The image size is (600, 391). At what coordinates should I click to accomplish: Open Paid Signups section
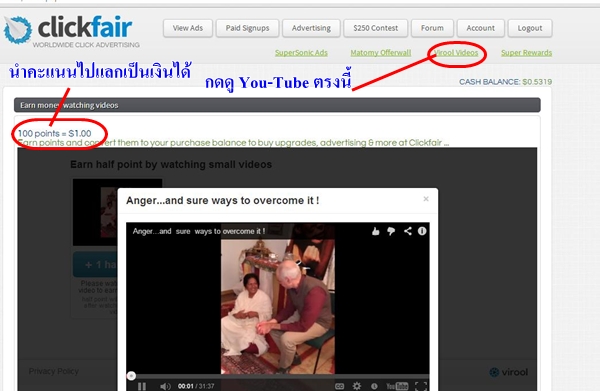tap(247, 28)
